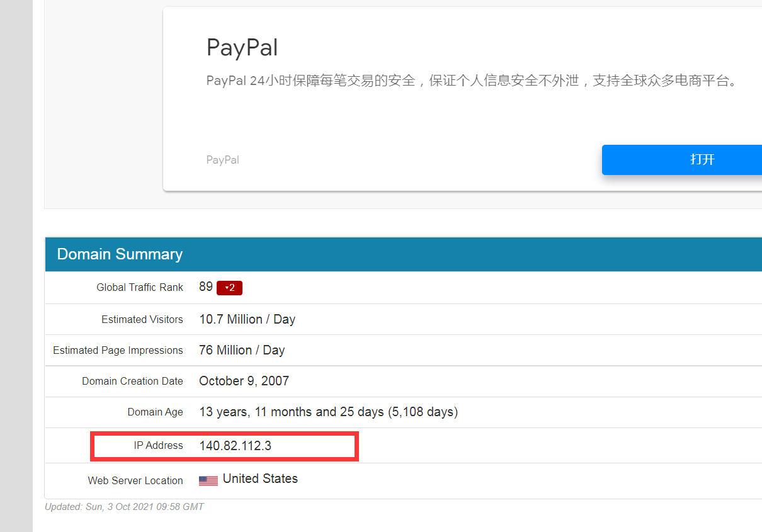Click the PayPal ad description text
The height and width of the screenshot is (532, 762).
tap(472, 81)
